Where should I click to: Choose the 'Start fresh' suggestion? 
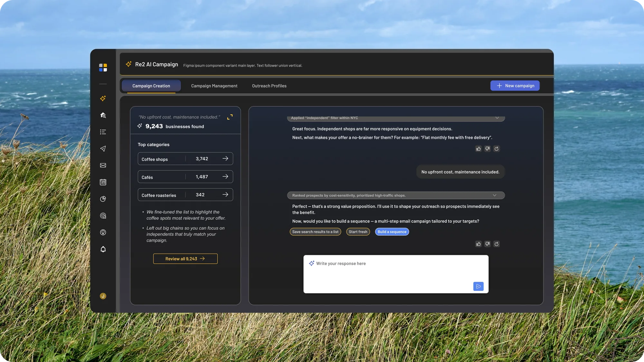(x=358, y=232)
